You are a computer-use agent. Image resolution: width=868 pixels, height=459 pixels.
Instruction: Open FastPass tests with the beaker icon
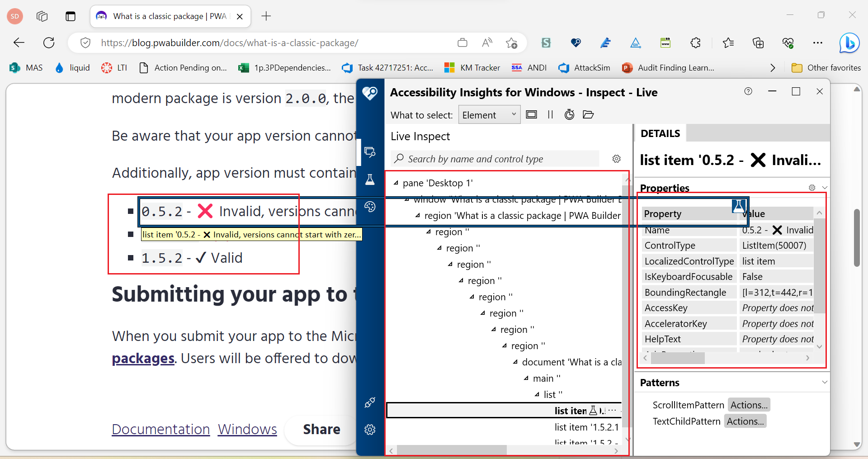370,180
